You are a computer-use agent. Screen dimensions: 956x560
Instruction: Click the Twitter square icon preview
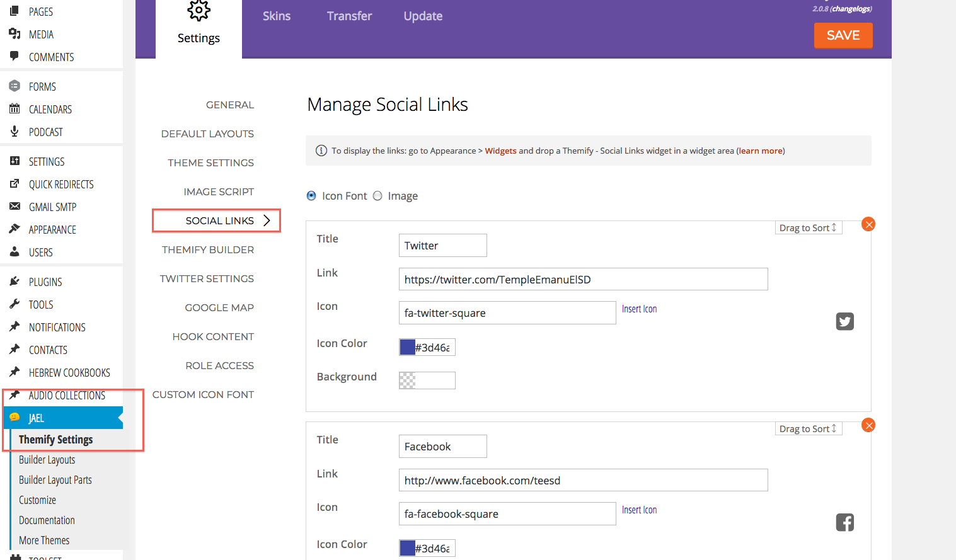844,322
